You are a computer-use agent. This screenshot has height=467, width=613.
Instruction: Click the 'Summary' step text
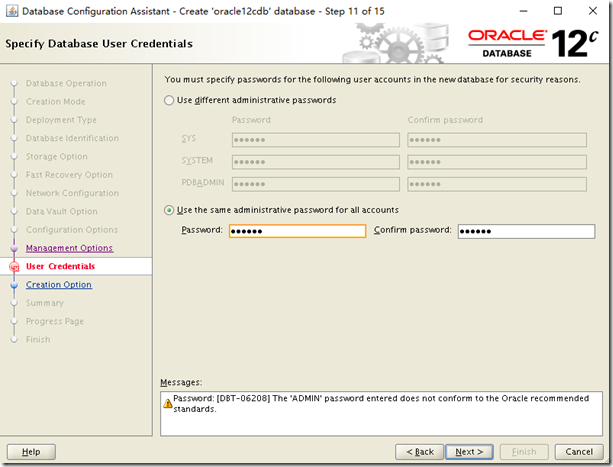[45, 303]
